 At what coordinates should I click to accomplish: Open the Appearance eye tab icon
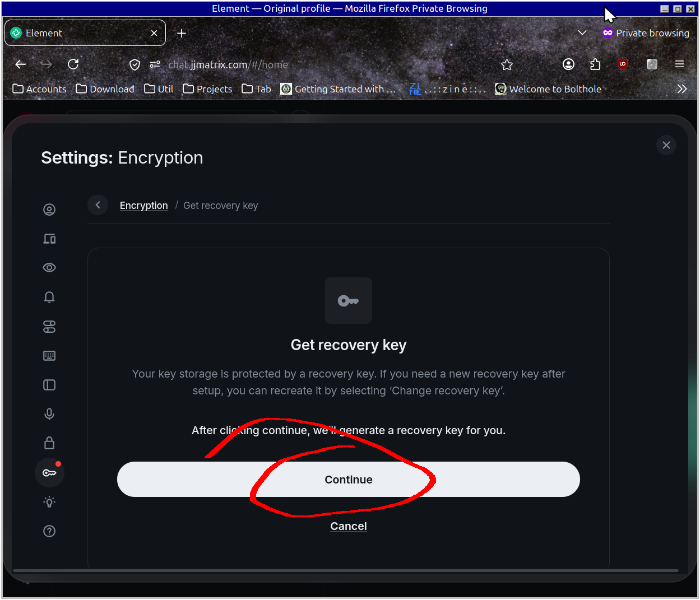coord(49,268)
